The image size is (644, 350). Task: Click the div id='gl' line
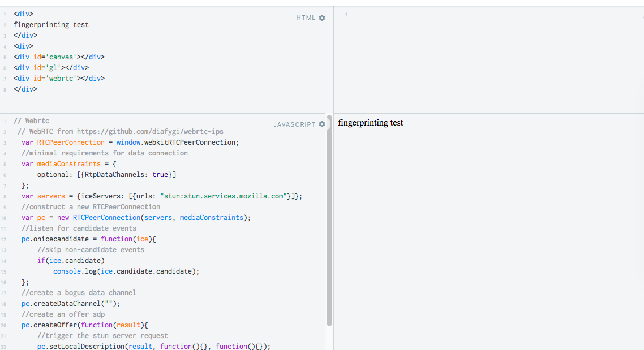coord(51,68)
